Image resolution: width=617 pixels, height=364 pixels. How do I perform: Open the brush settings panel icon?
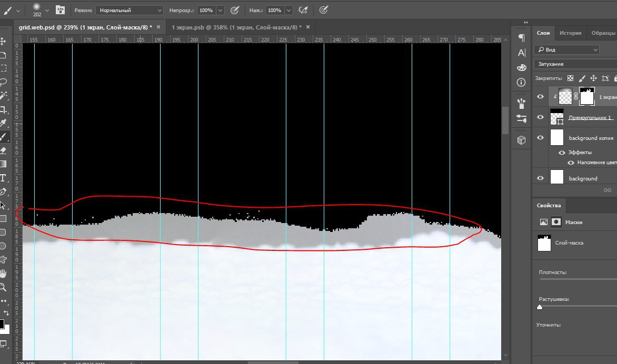(x=60, y=10)
